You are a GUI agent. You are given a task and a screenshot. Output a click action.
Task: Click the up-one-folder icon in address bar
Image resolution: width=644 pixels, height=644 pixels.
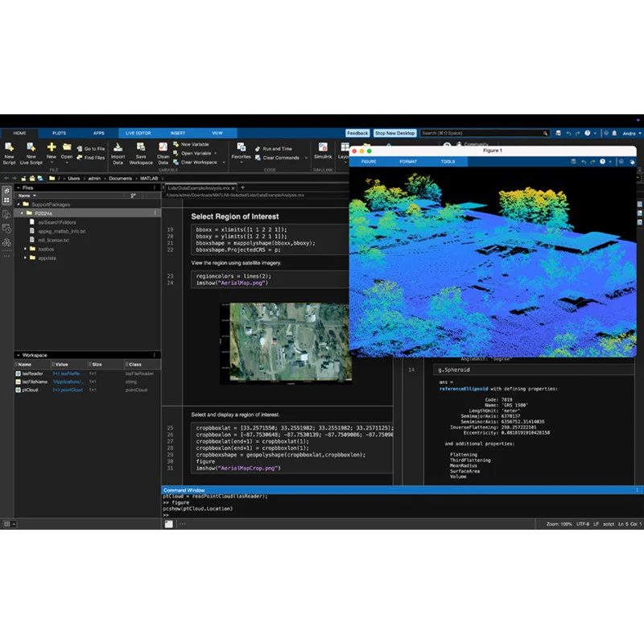[x=24, y=178]
